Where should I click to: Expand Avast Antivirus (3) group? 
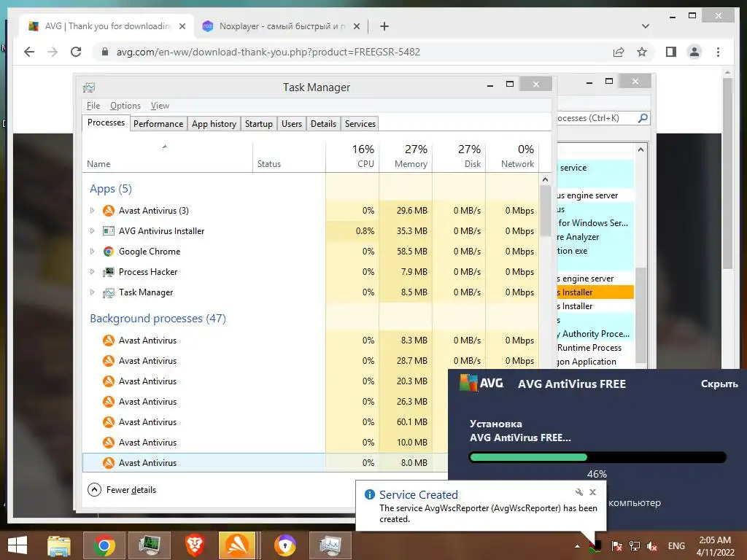pyautogui.click(x=92, y=211)
